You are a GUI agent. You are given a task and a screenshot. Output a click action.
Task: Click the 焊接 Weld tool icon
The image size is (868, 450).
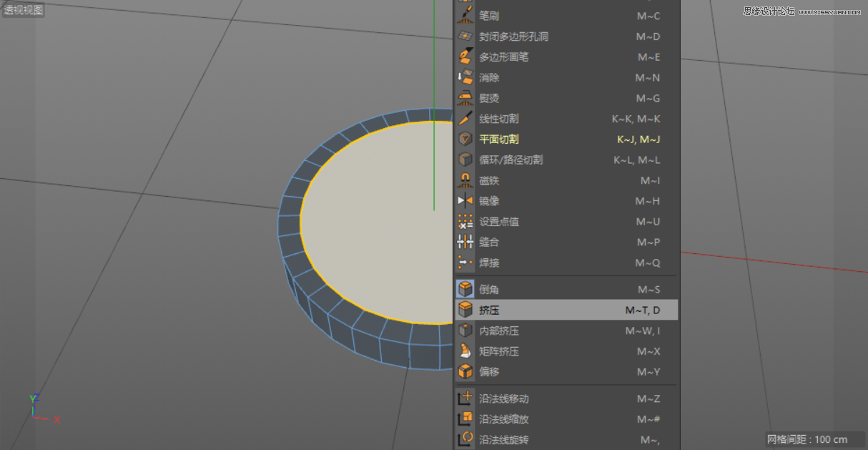(465, 263)
